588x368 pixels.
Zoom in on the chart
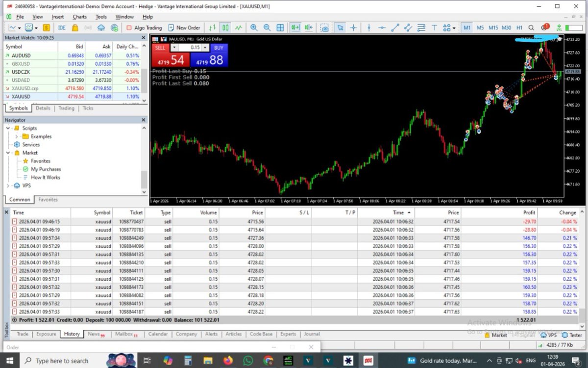click(x=254, y=28)
